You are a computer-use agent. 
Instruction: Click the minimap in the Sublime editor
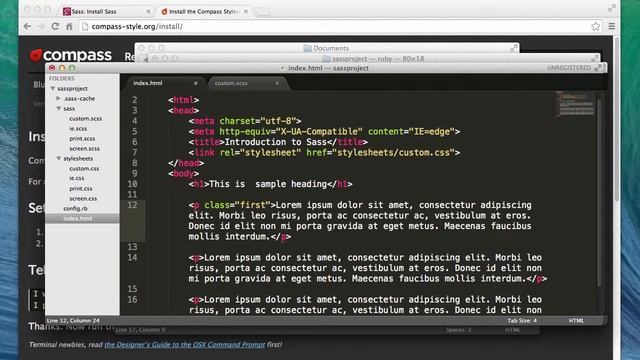click(576, 104)
